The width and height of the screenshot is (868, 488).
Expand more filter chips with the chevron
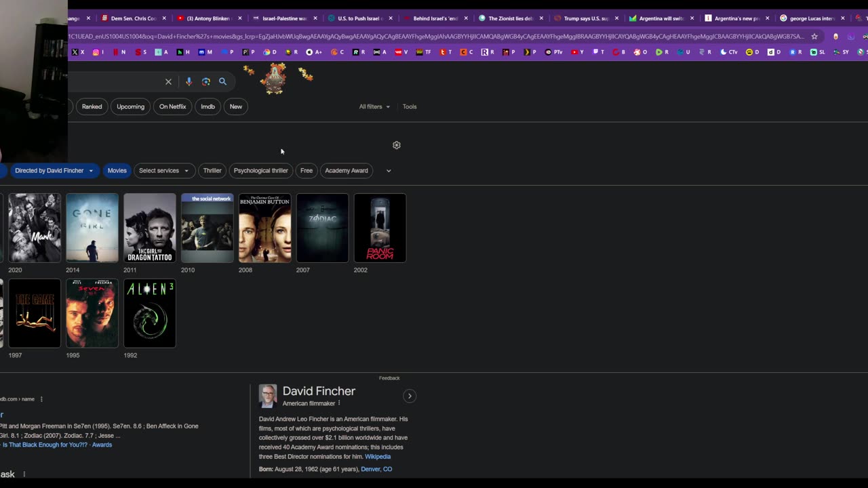tap(389, 171)
